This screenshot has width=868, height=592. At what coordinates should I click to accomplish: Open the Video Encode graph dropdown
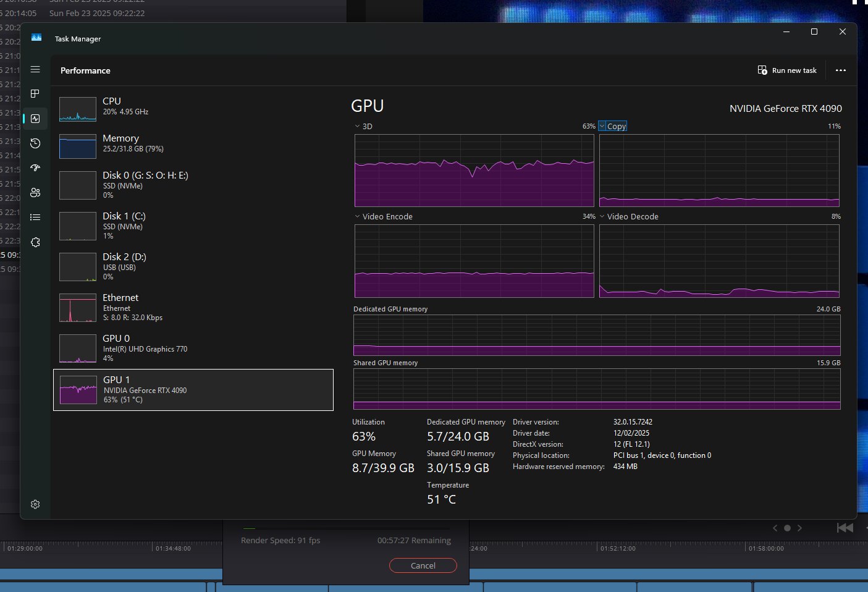[357, 216]
